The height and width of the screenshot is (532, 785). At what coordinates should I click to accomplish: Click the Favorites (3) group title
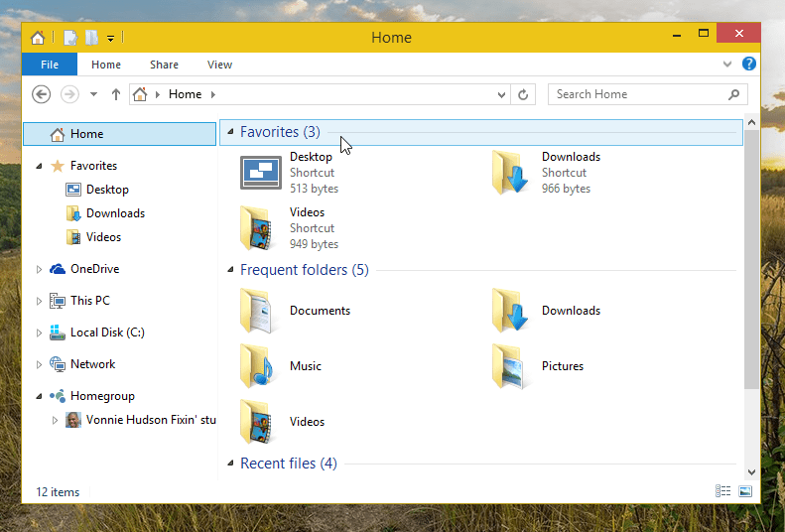click(280, 132)
